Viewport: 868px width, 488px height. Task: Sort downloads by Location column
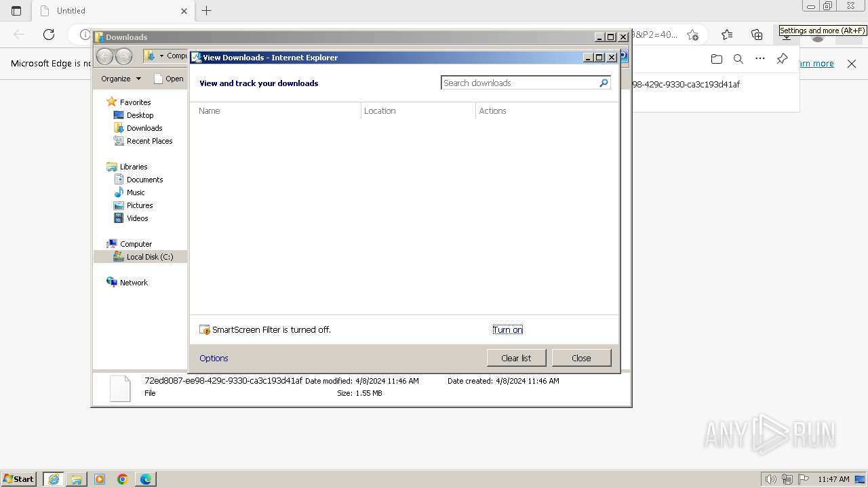point(380,110)
